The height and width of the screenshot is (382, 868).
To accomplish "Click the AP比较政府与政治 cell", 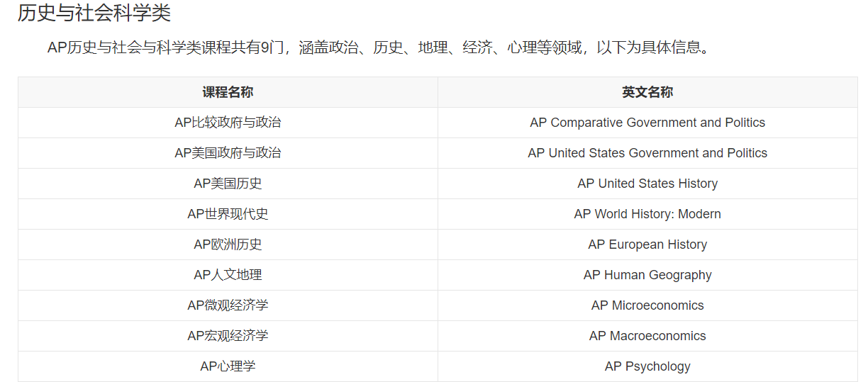I will click(228, 123).
